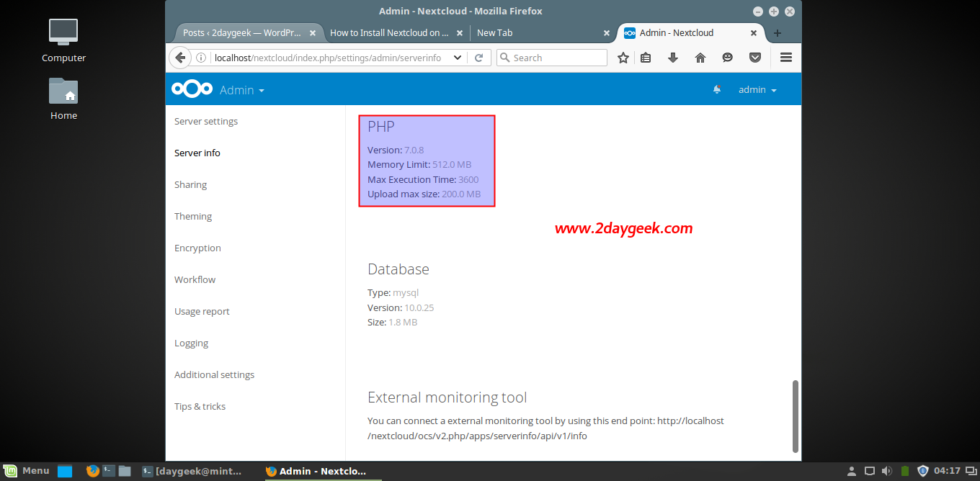Open Additional settings in sidebar
Screen dimensions: 980x481
[214, 374]
